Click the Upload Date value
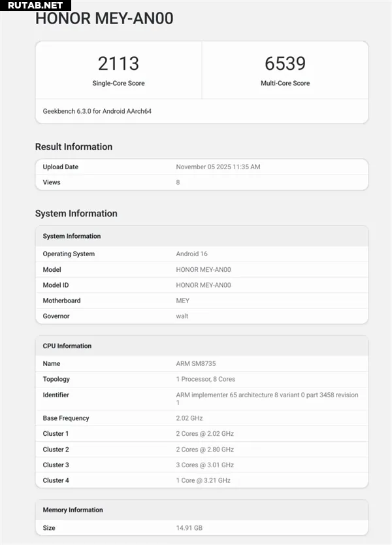This screenshot has width=392, height=545. (218, 167)
